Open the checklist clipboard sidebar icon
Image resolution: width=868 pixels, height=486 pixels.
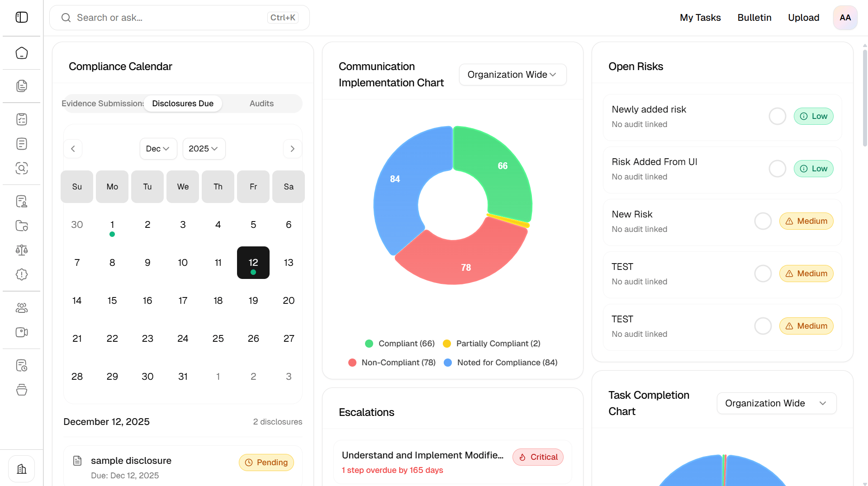(22, 119)
